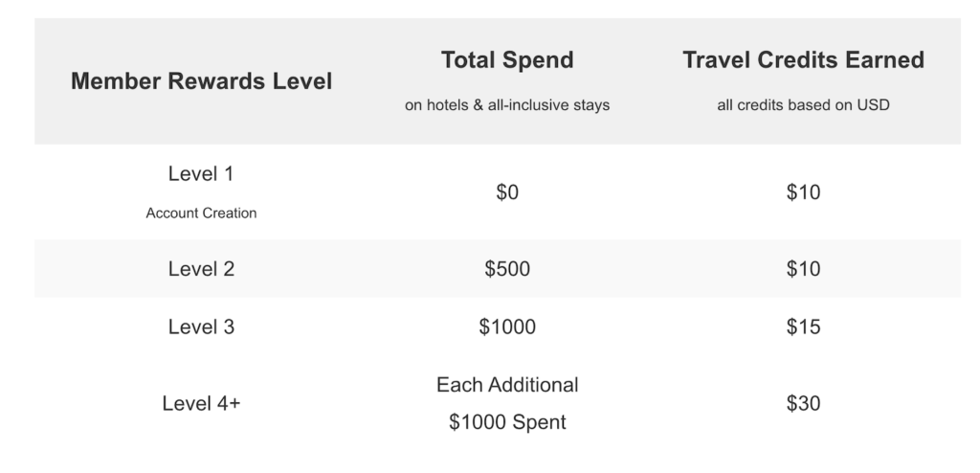This screenshot has height=473, width=980.
Task: Select the 'all credits based on USD' note
Action: point(803,105)
